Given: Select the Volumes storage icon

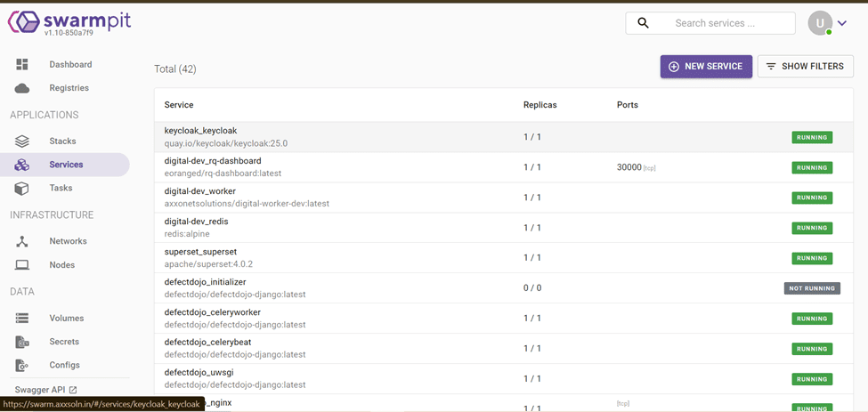Looking at the screenshot, I should [x=22, y=319].
